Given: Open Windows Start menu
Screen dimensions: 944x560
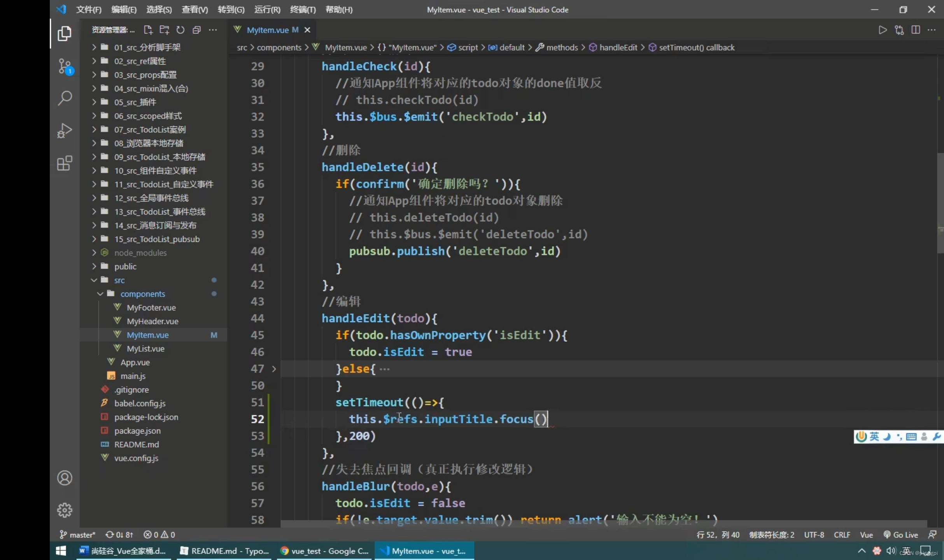Looking at the screenshot, I should (x=61, y=551).
